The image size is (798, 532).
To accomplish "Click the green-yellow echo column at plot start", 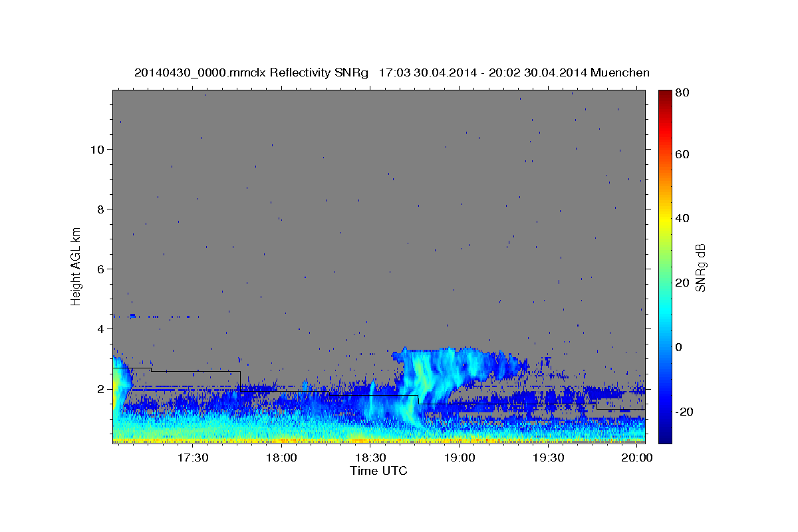I will click(118, 389).
